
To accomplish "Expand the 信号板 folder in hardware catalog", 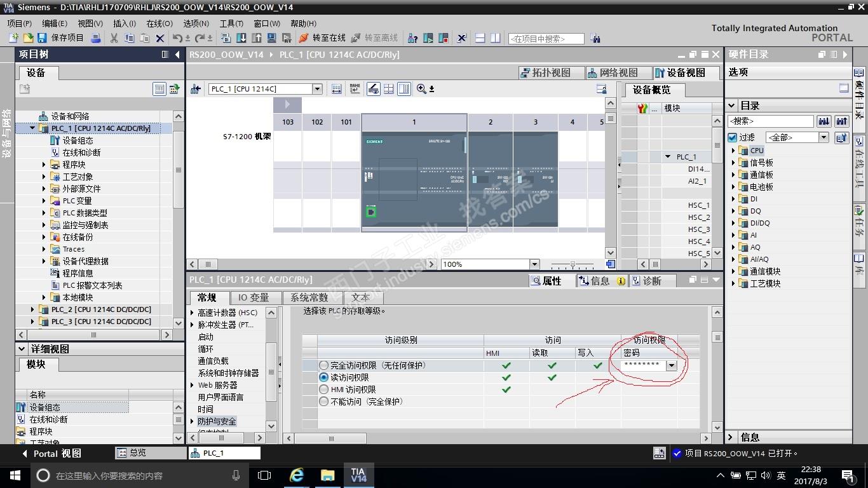I will (x=733, y=163).
